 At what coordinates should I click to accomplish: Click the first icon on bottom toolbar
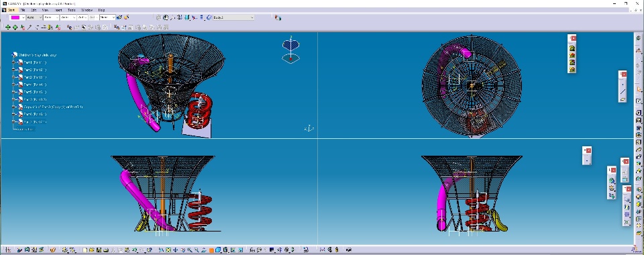[x=8, y=250]
